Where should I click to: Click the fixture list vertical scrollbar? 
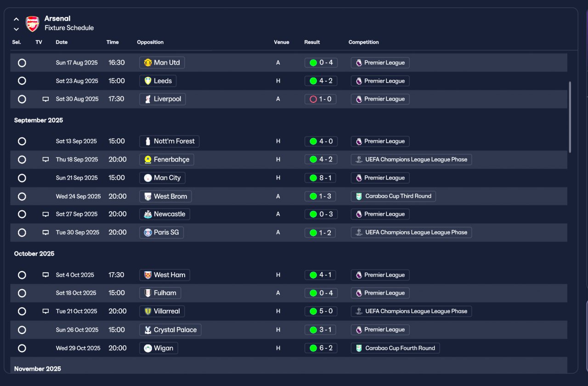pyautogui.click(x=570, y=117)
